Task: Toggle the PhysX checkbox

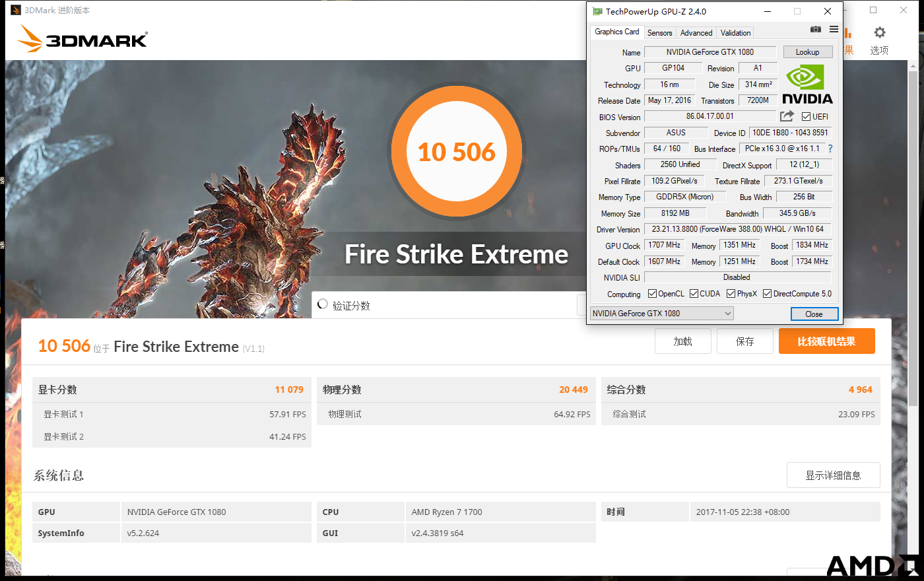Action: pyautogui.click(x=731, y=294)
